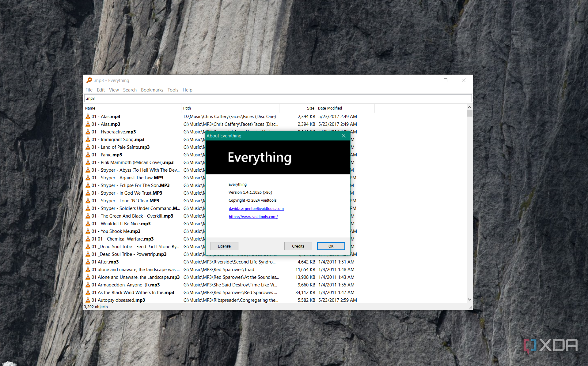Click the License button
The image size is (588, 366).
point(224,246)
